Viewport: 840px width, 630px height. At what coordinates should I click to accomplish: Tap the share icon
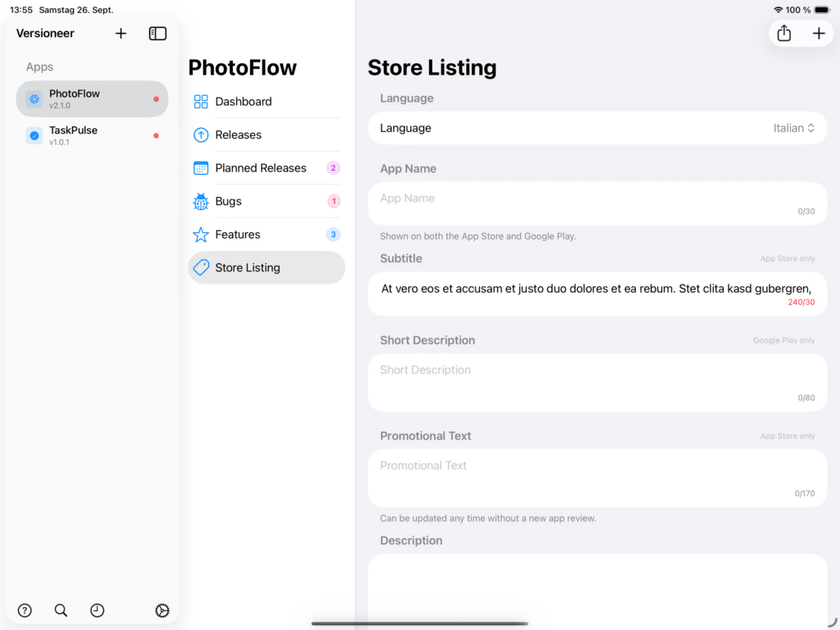pos(784,33)
